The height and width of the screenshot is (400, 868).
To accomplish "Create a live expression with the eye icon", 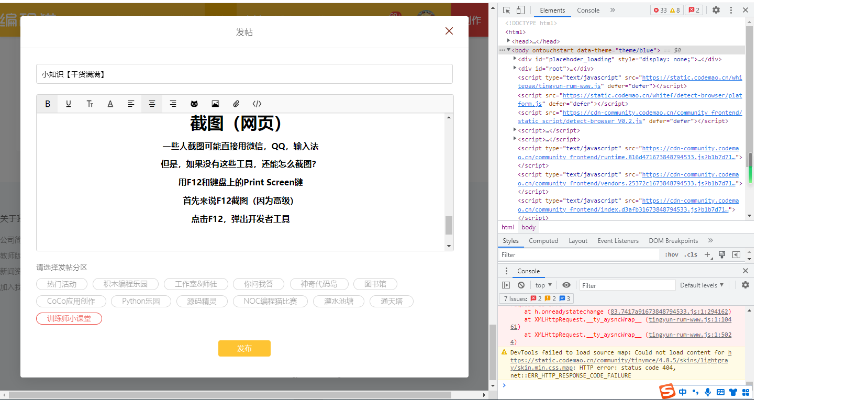I will [566, 285].
